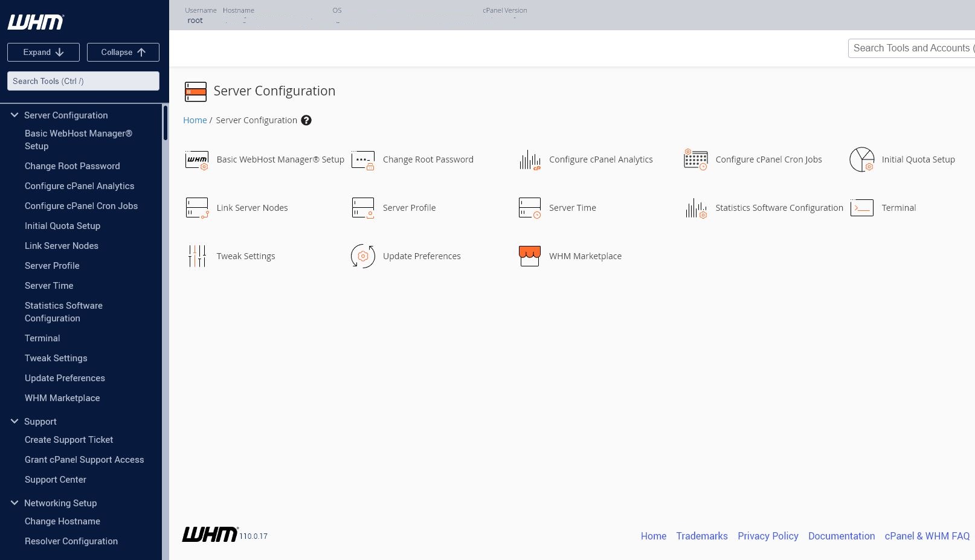Click Tweak Settings label in main grid
Screen dimensions: 975x560
tap(246, 256)
